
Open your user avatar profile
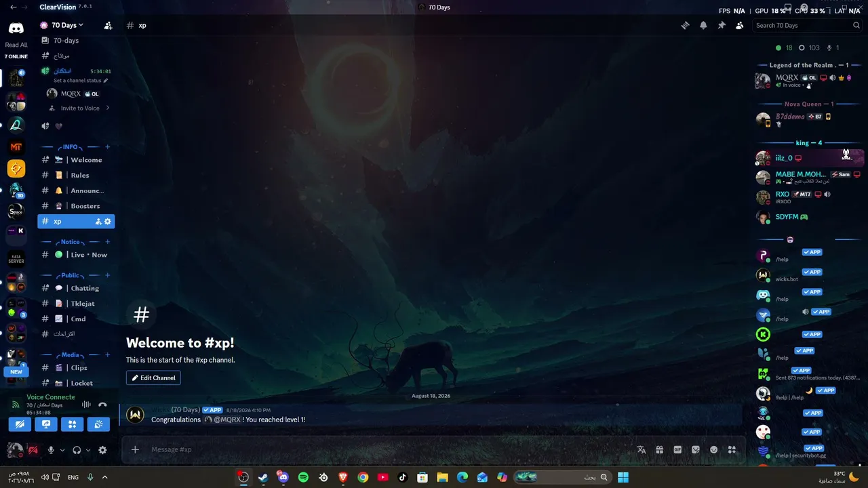coord(15,450)
